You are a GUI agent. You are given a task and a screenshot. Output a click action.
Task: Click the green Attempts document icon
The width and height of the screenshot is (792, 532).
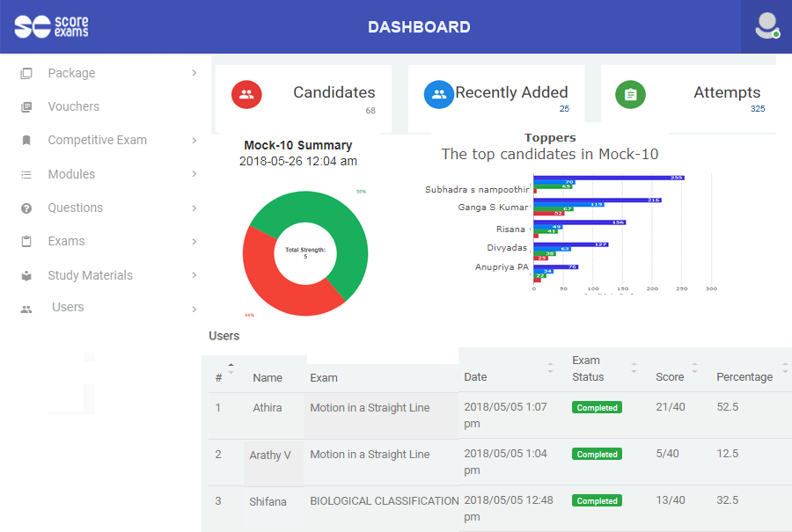[630, 95]
